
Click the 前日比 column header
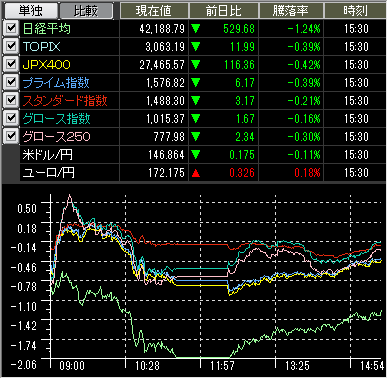(224, 11)
